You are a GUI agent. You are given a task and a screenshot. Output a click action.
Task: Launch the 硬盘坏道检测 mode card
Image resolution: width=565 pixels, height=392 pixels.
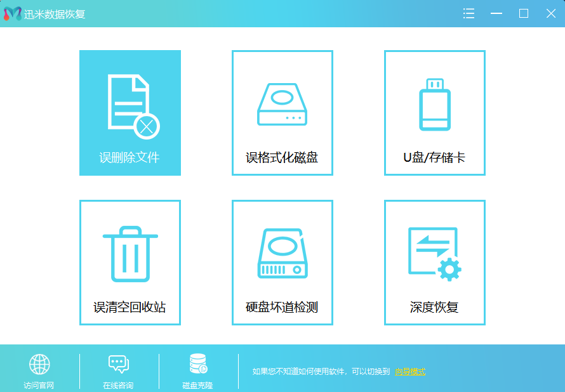point(282,263)
